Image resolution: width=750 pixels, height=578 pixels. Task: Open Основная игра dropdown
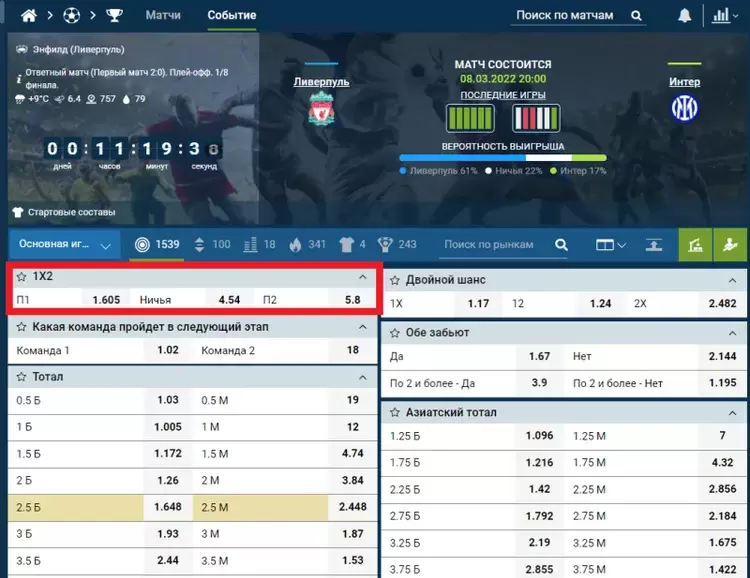pos(65,245)
